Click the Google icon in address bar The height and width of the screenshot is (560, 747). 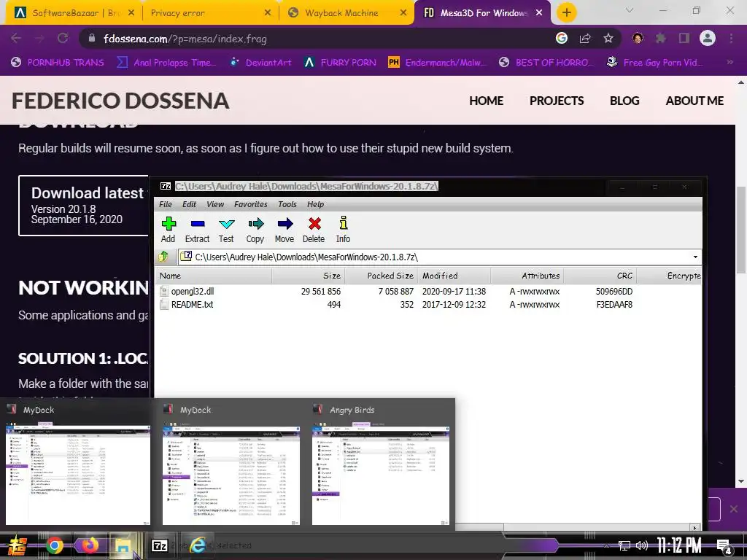[x=562, y=39]
